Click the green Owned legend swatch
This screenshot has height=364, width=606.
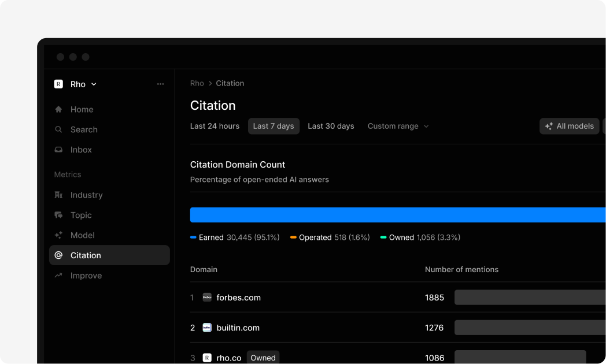[x=383, y=237]
